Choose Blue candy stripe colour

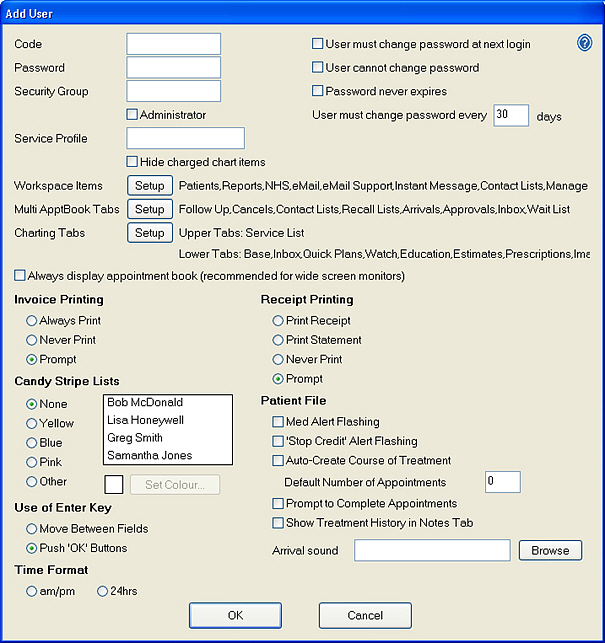pos(32,443)
